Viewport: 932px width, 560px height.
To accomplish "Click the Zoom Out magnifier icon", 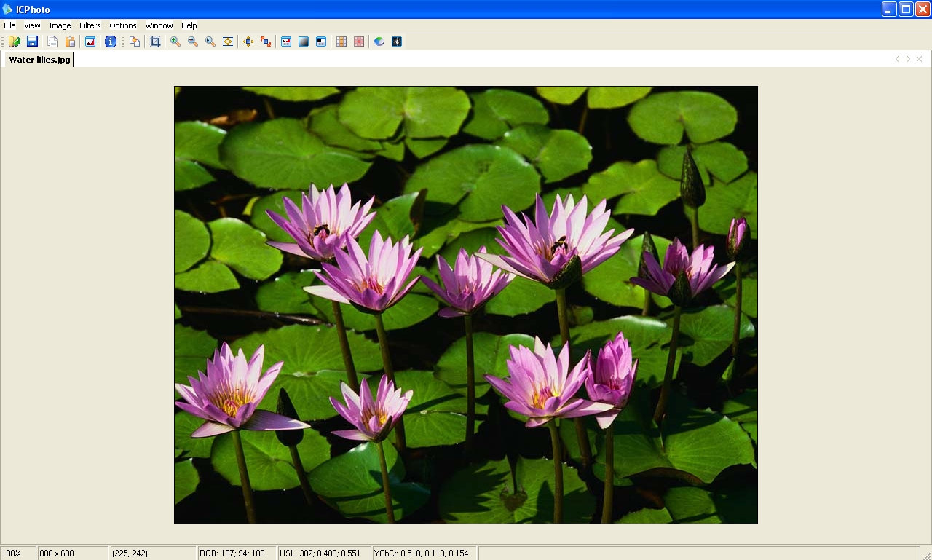I will 193,42.
